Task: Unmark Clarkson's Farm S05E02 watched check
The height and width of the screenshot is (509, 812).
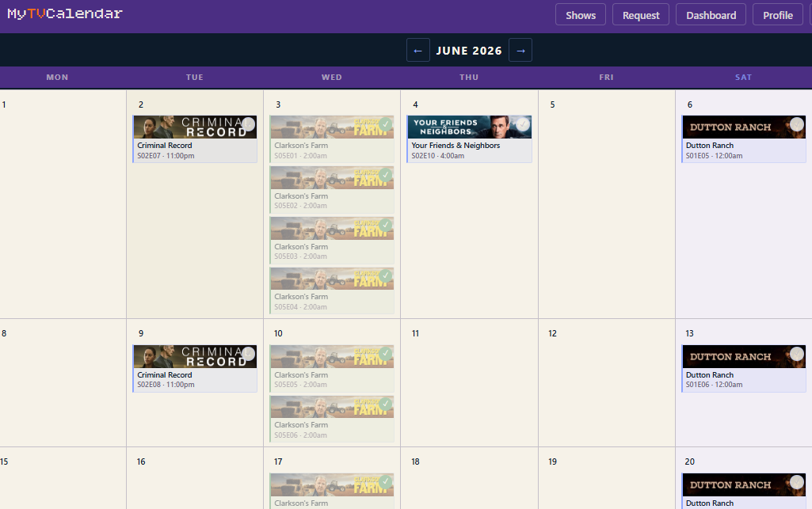Action: [385, 175]
